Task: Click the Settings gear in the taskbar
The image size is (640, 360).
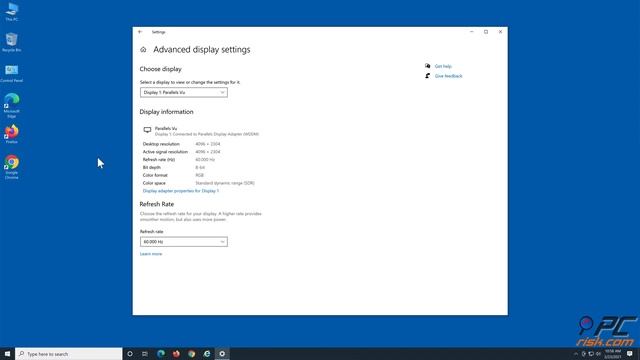Action: coord(222,354)
